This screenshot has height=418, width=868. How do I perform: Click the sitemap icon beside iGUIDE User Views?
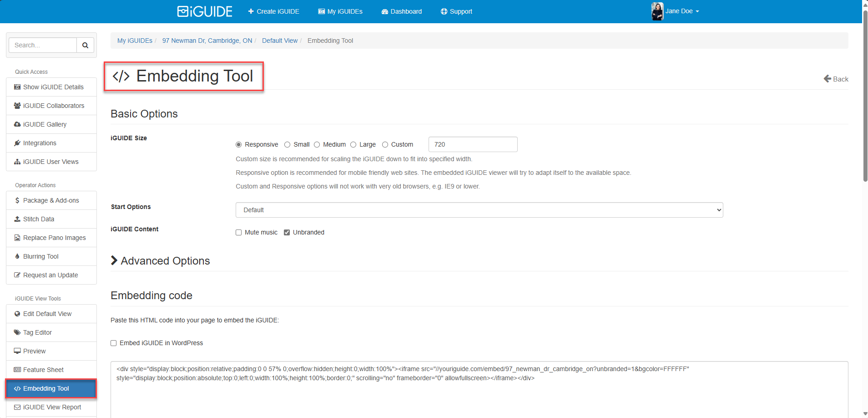click(17, 162)
